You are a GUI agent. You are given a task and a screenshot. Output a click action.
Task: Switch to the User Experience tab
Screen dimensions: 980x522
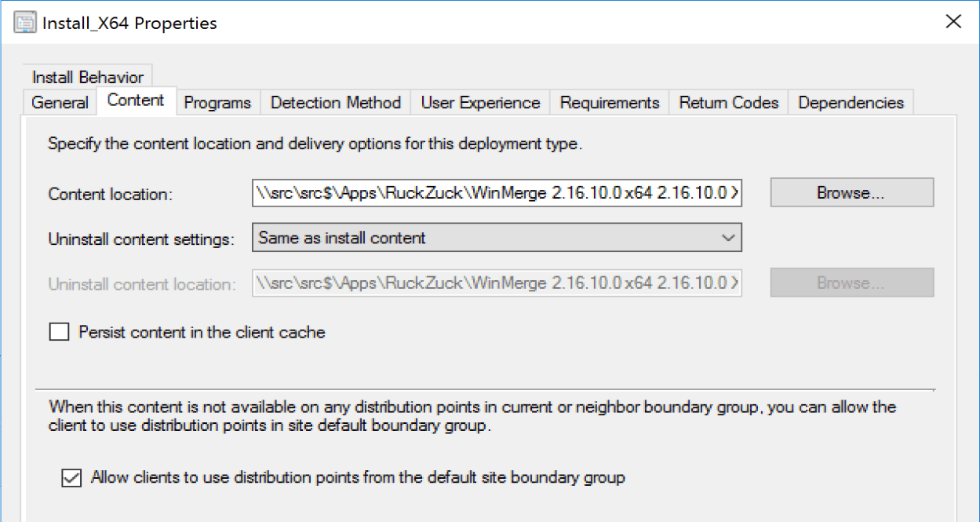point(480,103)
